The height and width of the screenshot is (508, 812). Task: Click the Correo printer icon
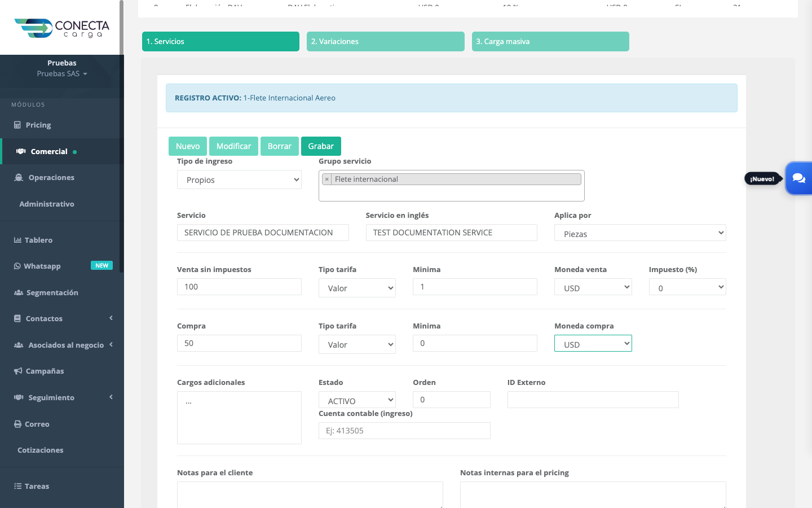(x=17, y=424)
